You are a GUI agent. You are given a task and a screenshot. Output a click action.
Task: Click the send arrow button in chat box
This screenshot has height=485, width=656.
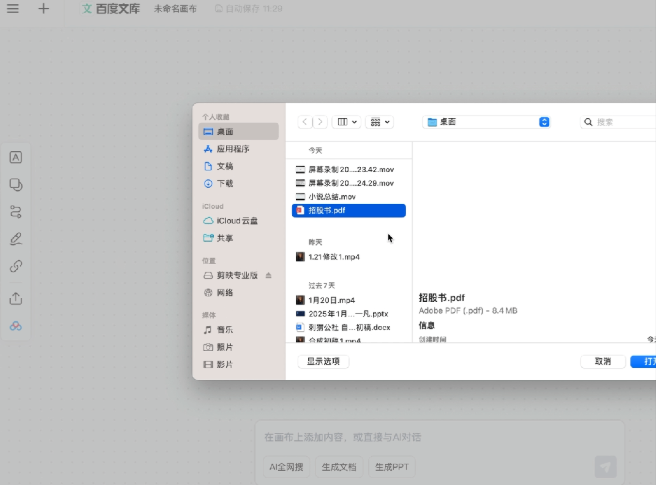606,467
